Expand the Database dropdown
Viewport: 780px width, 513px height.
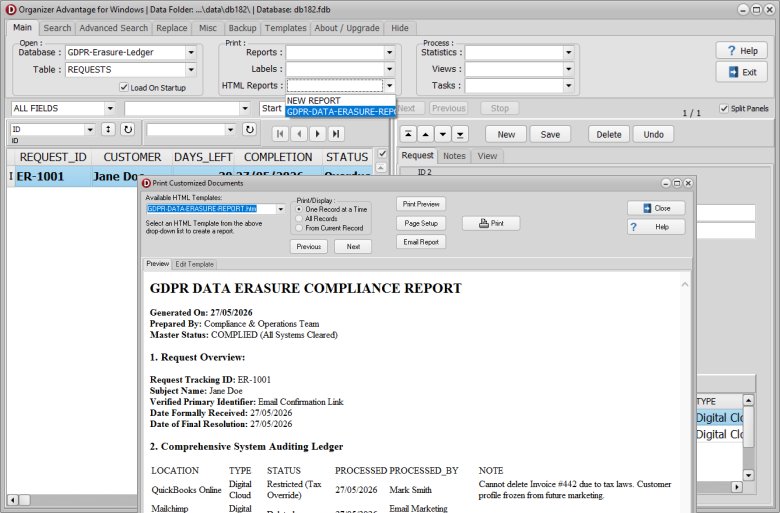(191, 52)
